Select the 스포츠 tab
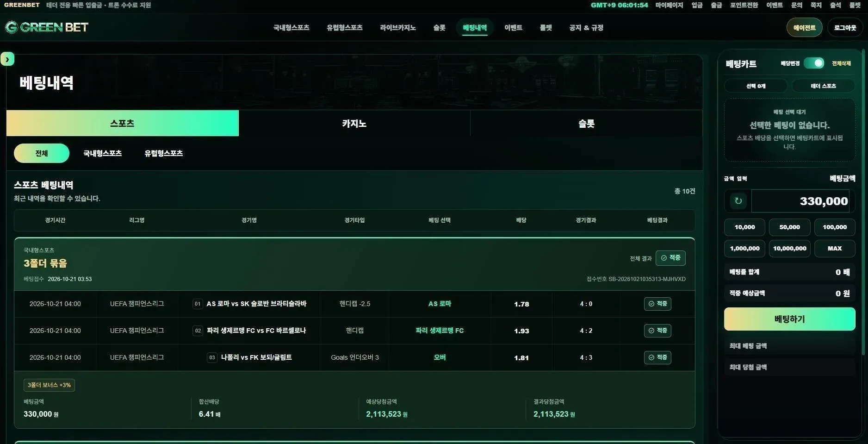This screenshot has width=868, height=444. (x=123, y=123)
